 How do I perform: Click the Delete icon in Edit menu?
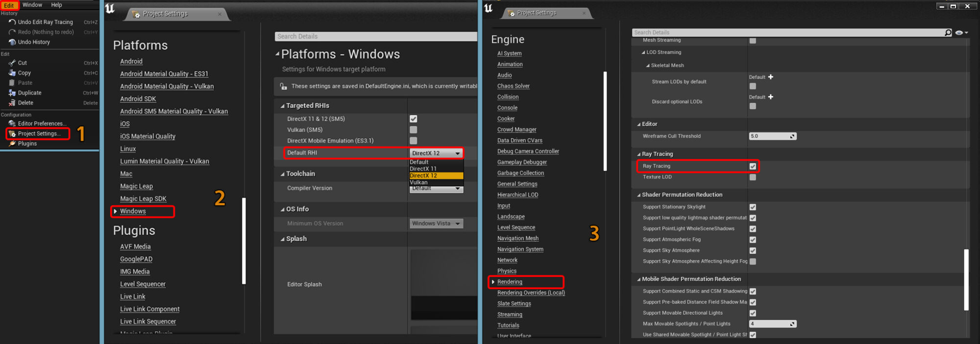pyautogui.click(x=12, y=103)
